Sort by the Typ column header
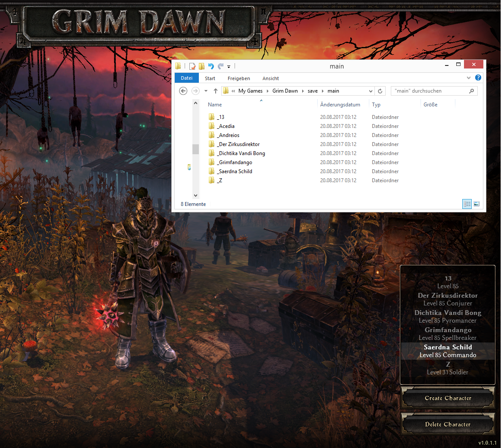Screen dimensions: 501x448 pyautogui.click(x=376, y=105)
